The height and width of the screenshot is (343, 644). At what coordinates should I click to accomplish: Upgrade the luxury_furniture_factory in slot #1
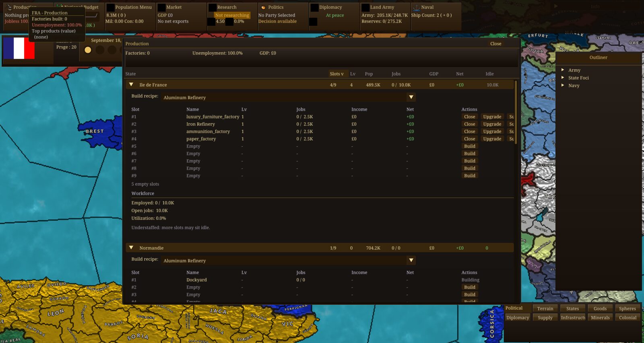[x=492, y=117]
